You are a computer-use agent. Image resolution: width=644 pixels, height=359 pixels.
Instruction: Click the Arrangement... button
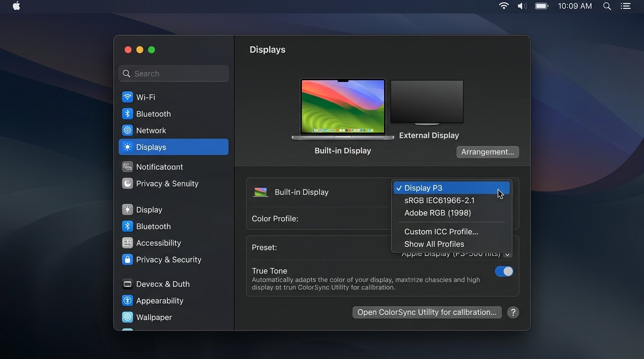click(x=488, y=152)
